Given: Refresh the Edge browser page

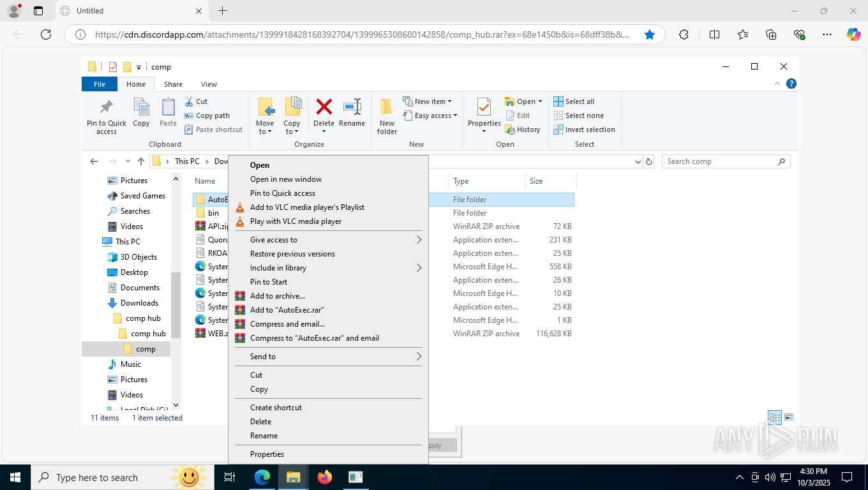Looking at the screenshot, I should (x=46, y=34).
